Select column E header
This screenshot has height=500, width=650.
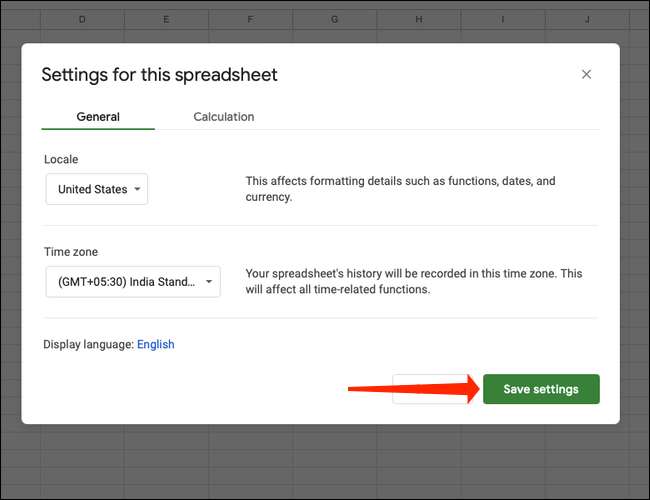click(x=165, y=19)
